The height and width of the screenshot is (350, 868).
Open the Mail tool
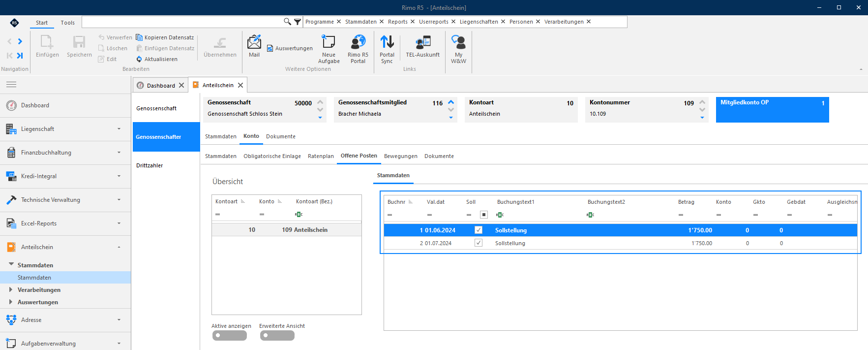pyautogui.click(x=254, y=47)
